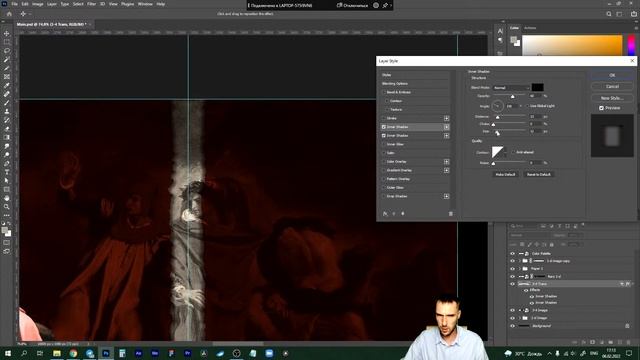The width and height of the screenshot is (640, 360).
Task: Select the Rectangular Marquee tool
Action: pos(7,42)
